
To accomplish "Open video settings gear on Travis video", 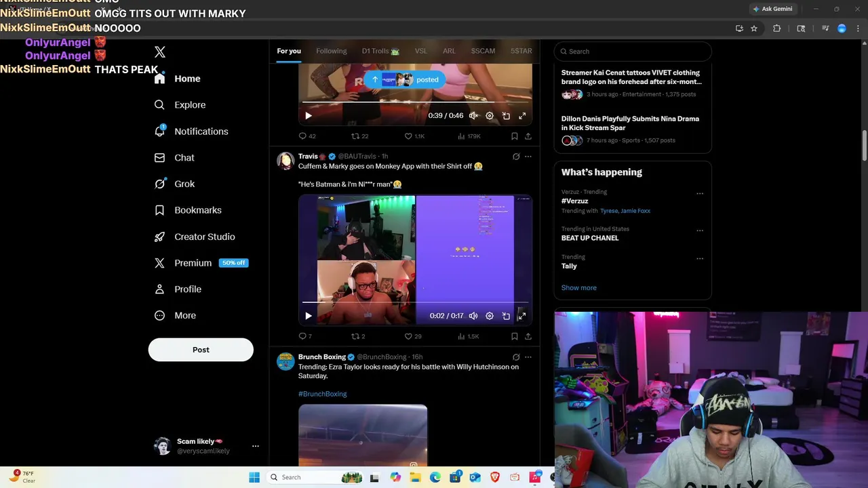I will pos(490,316).
